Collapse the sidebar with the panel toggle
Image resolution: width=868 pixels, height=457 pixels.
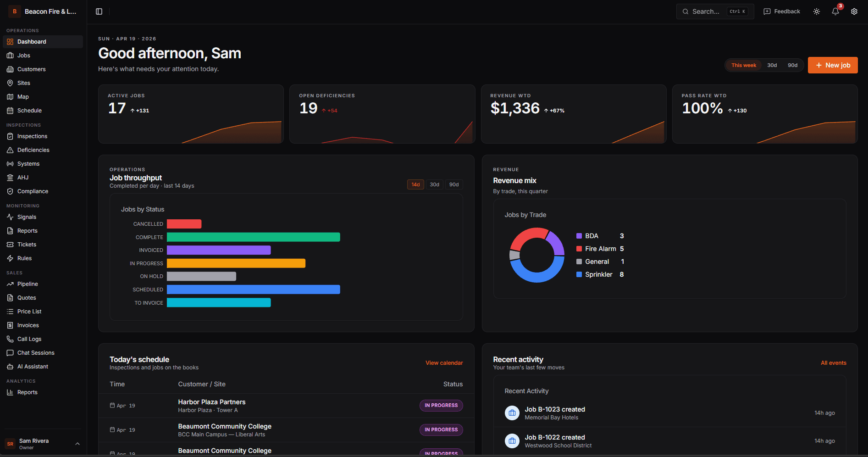(x=99, y=11)
